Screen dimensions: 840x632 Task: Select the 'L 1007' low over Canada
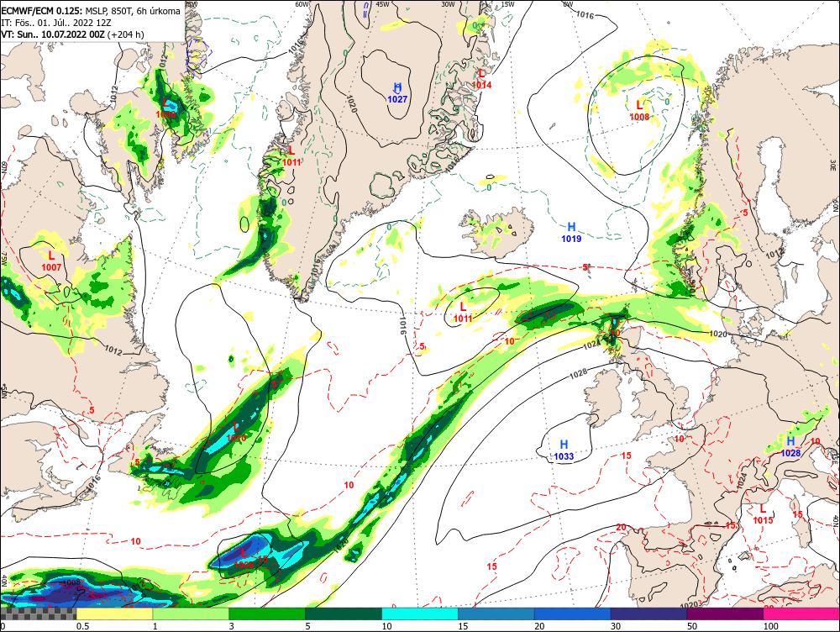pos(51,261)
